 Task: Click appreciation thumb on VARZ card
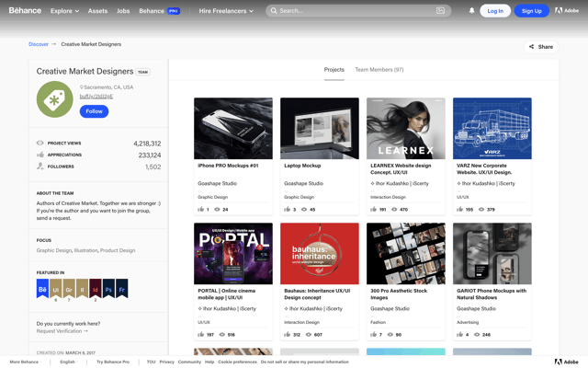coord(459,209)
